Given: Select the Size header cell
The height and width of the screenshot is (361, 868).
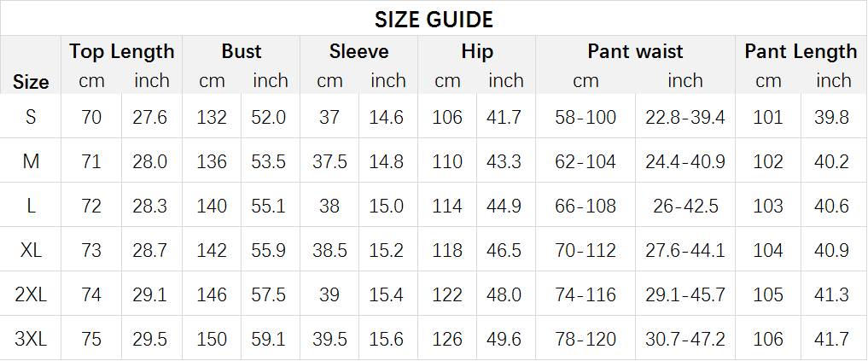Looking at the screenshot, I should click(31, 82).
